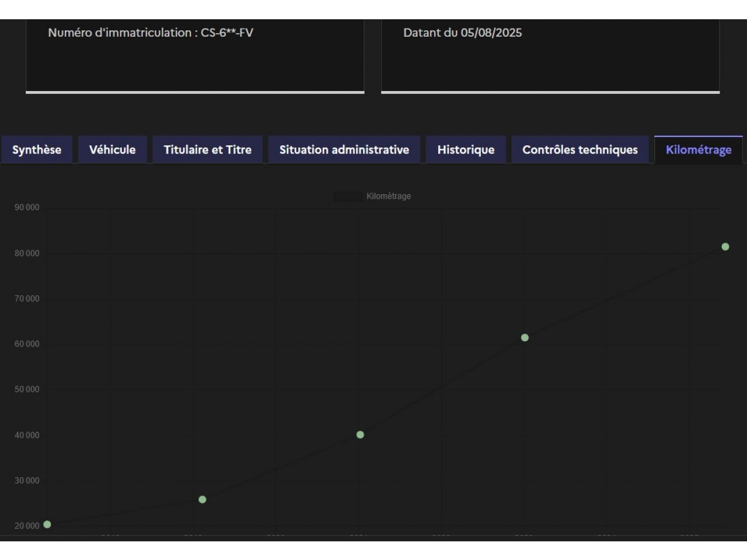Select the Titulaire et Titre tab
The image size is (747, 560).
[x=207, y=150]
